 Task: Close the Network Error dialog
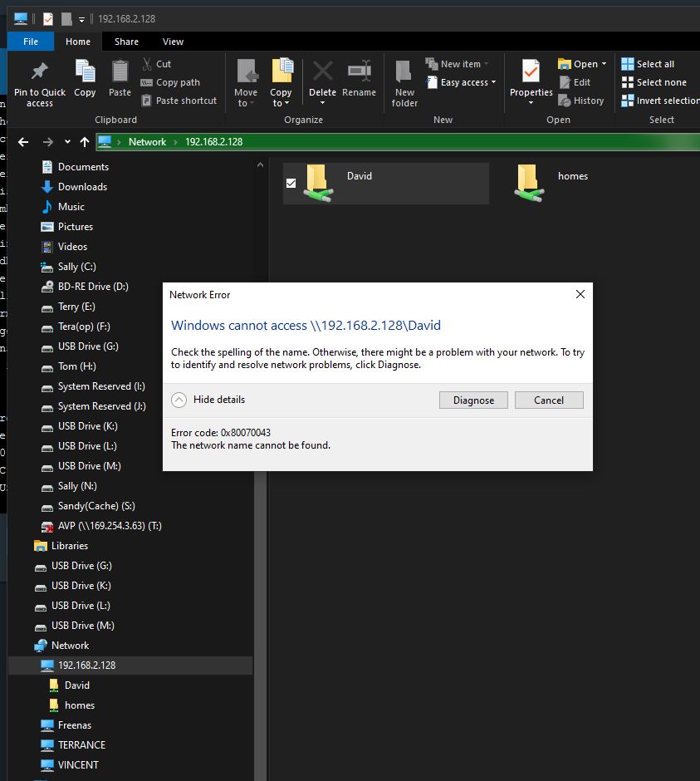coord(580,294)
